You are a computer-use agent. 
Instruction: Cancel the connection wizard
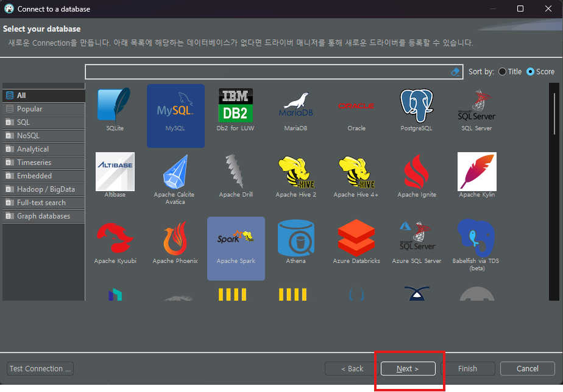pos(528,369)
